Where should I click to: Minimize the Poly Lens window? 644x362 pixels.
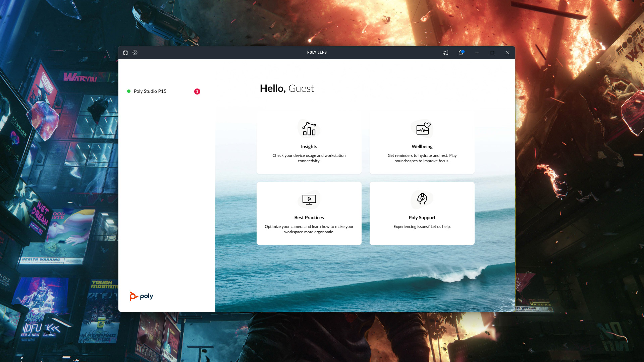click(477, 53)
